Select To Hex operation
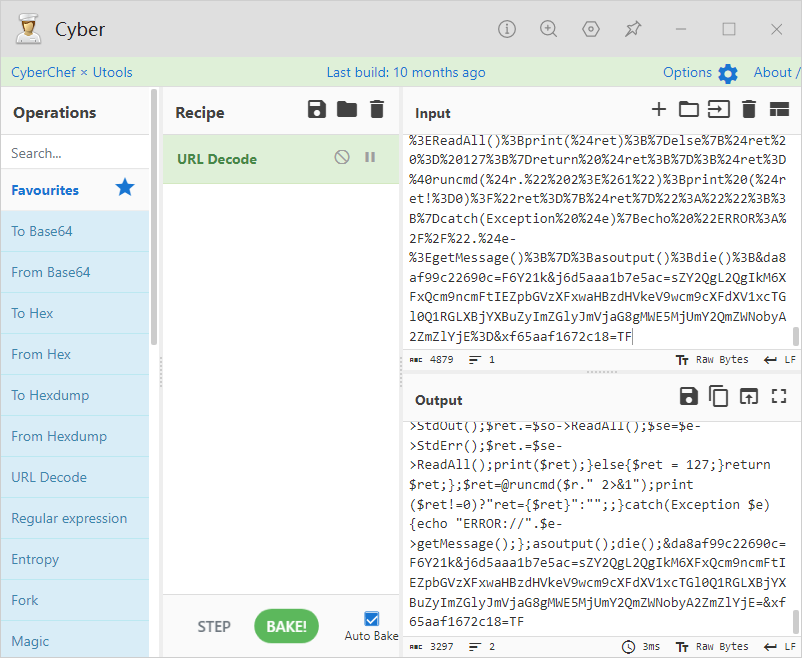The width and height of the screenshot is (802, 658). click(x=75, y=313)
